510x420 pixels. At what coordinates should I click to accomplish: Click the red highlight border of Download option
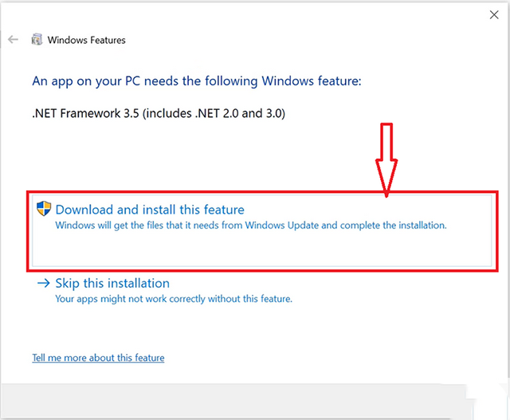pos(262,192)
